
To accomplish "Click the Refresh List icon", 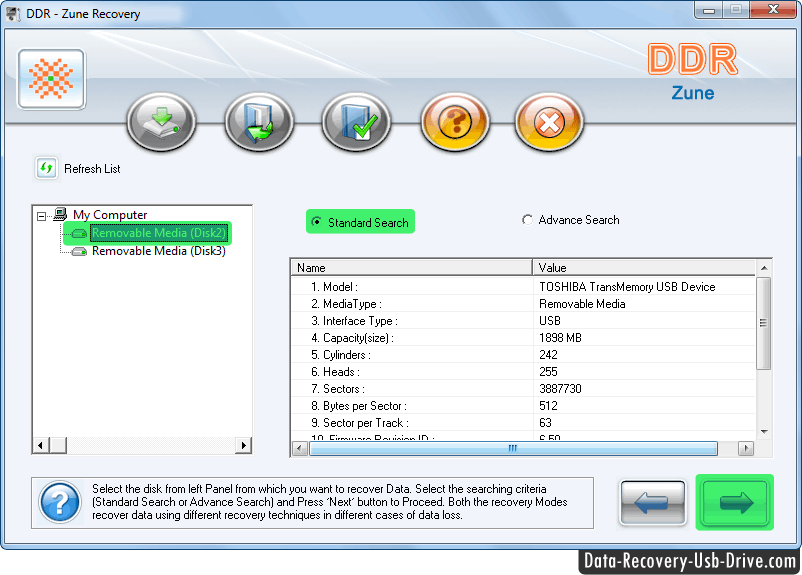I will (x=47, y=168).
